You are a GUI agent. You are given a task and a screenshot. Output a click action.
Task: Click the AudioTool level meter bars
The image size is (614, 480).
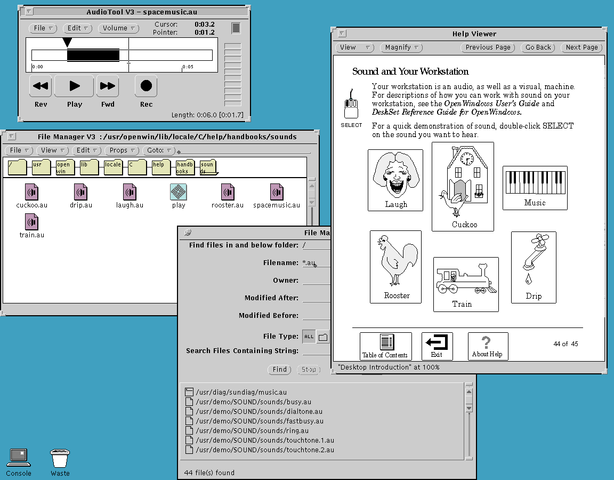[233, 74]
